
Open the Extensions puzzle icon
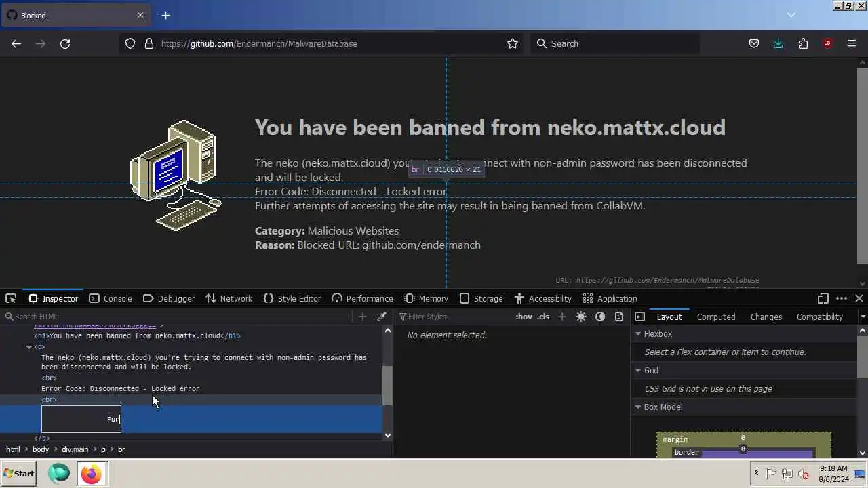803,43
